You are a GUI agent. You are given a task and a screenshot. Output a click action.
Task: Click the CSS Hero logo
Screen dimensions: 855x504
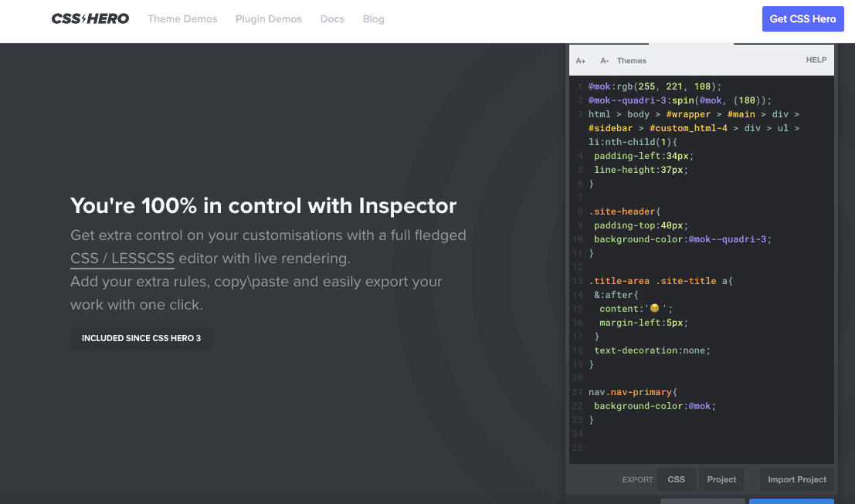(90, 19)
